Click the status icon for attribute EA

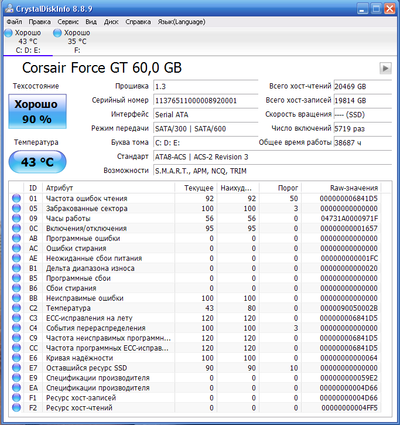[x=16, y=388]
